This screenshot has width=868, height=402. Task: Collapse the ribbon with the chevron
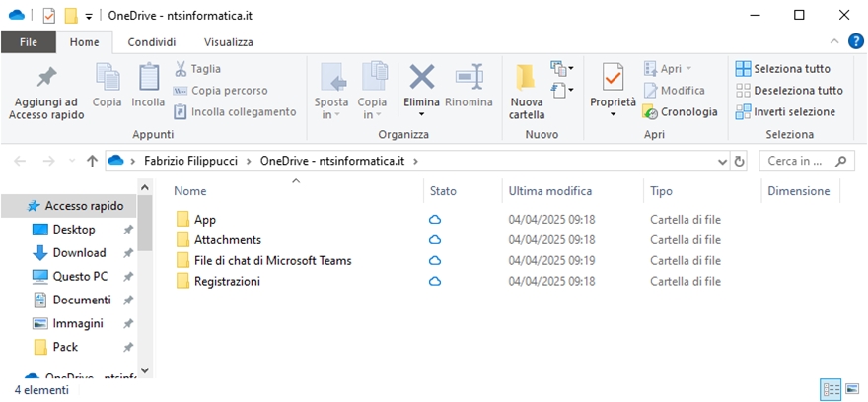(834, 42)
